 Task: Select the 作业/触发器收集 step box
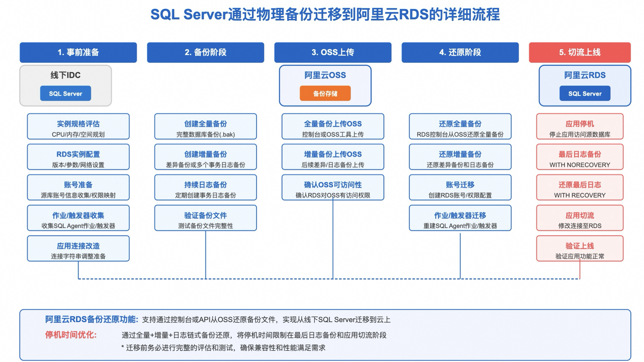pyautogui.click(x=78, y=218)
